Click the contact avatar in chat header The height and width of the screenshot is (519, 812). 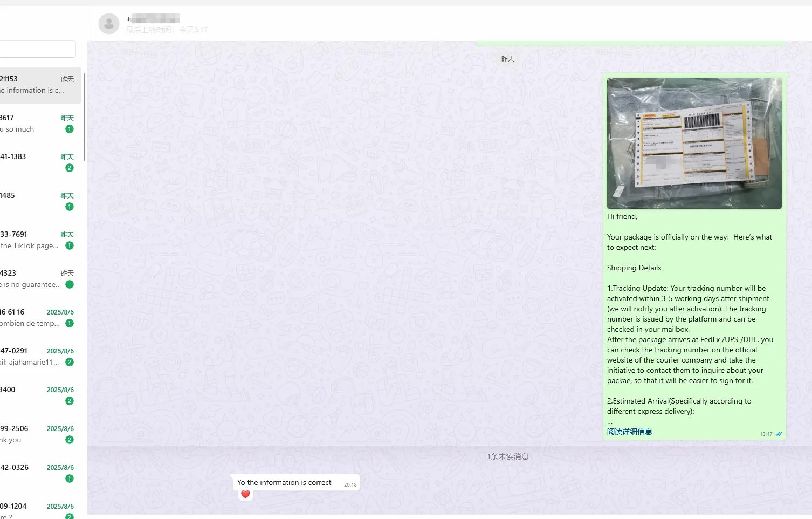(x=108, y=24)
